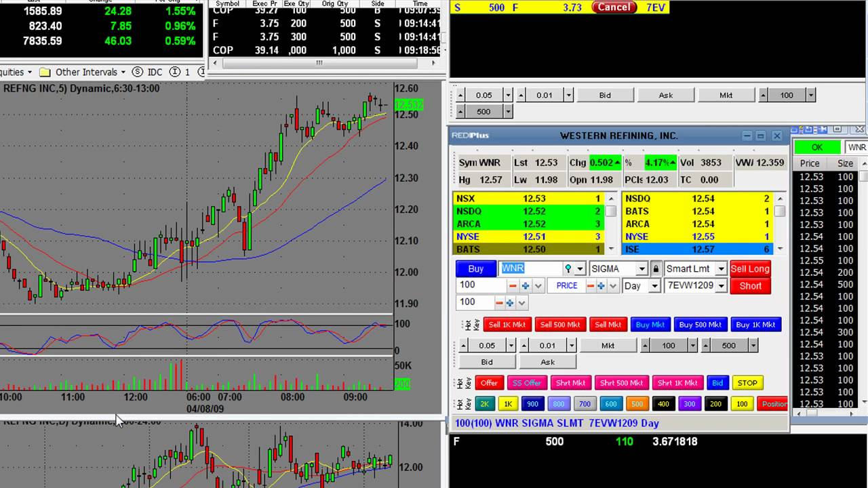
Task: Click the Buy 500 Mkt hot key
Action: point(699,325)
